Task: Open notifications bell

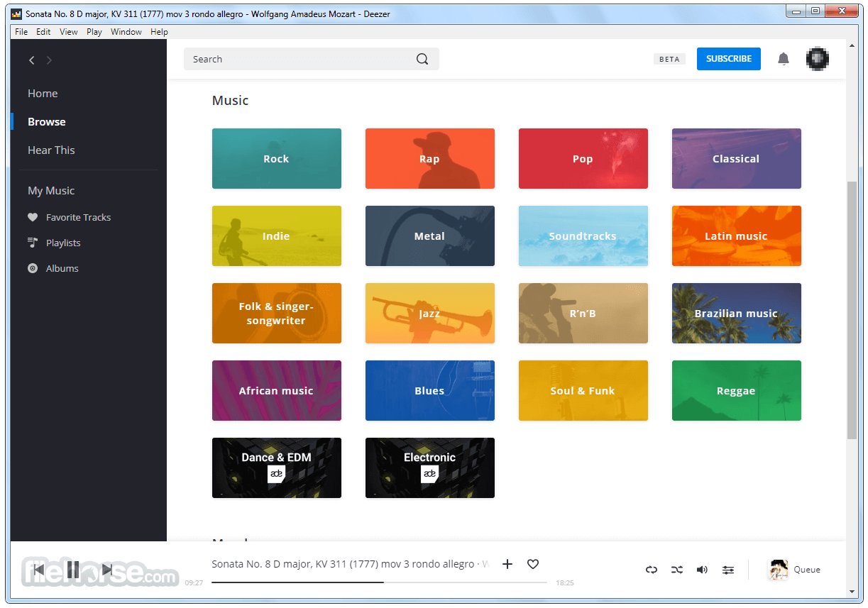Action: [x=784, y=59]
